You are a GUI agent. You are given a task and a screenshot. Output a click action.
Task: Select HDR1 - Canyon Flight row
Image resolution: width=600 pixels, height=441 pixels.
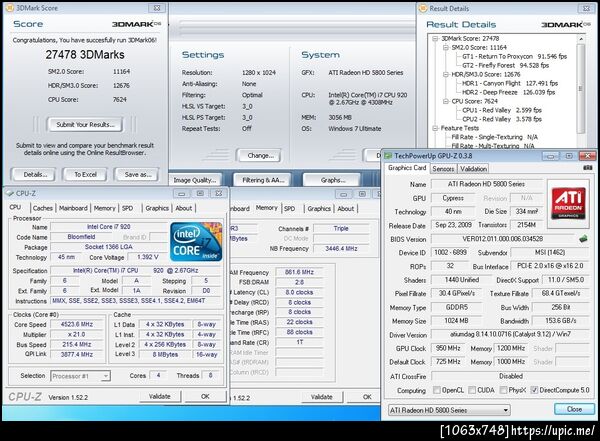(x=510, y=83)
